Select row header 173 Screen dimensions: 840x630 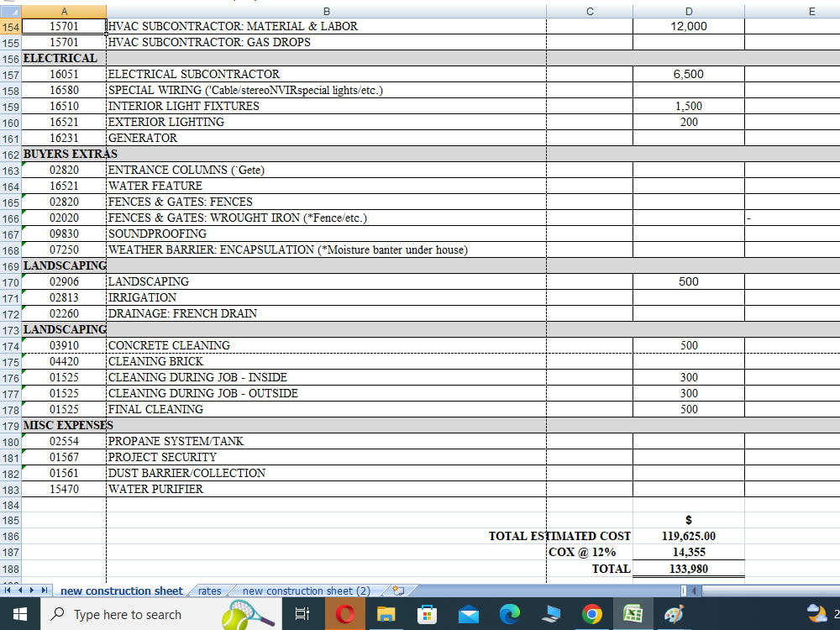[10, 330]
